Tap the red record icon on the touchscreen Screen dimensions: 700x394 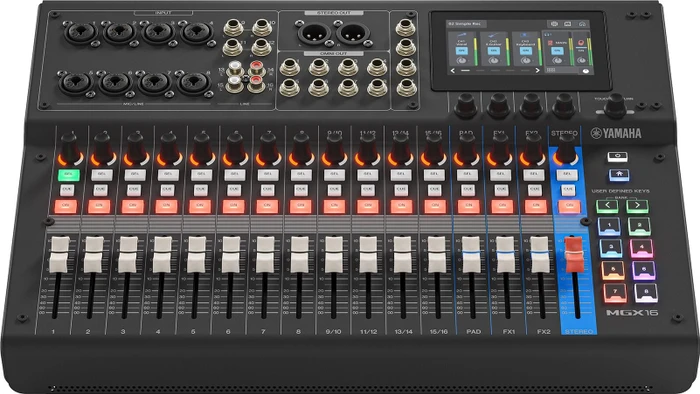581,42
